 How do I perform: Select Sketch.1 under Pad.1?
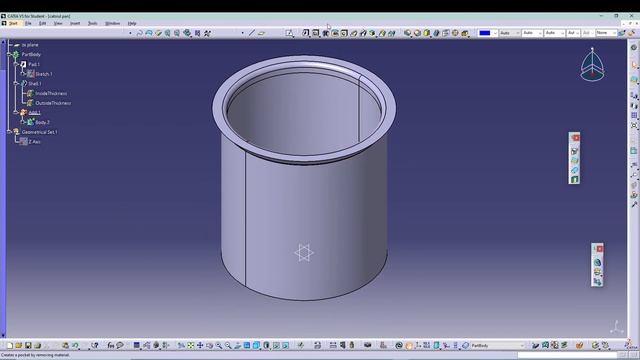point(44,74)
